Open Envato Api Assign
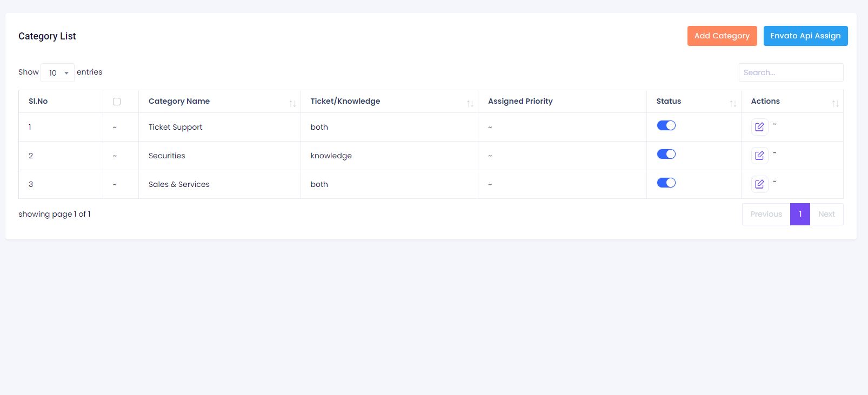868x395 pixels. pos(805,36)
